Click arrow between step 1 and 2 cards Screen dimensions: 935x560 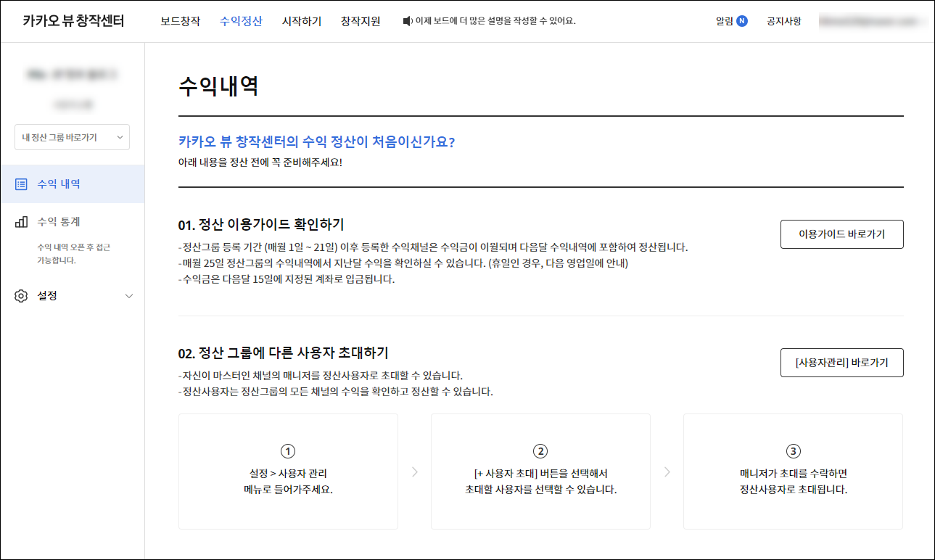point(415,472)
